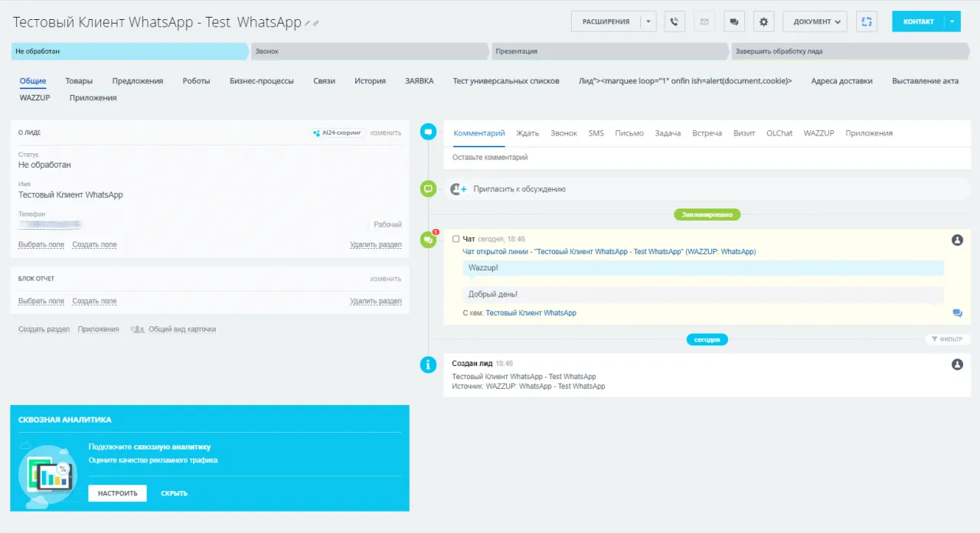Click the business process icon beside КОНТАКТ button
The height and width of the screenshot is (533, 980).
coord(867,21)
